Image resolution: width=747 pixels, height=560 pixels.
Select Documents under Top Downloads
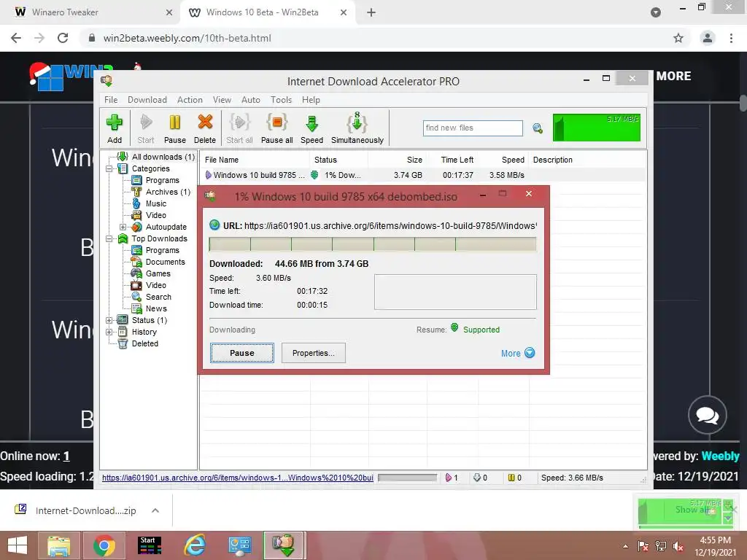point(166,262)
